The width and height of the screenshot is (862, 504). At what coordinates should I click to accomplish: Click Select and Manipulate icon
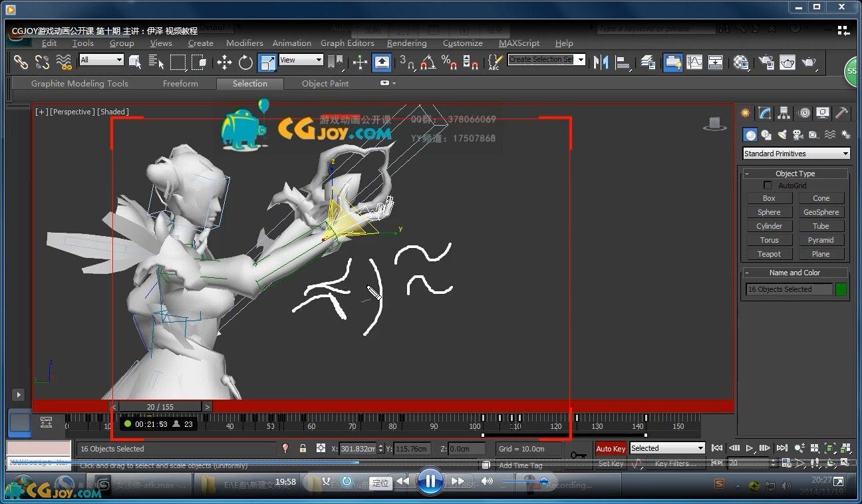(360, 62)
